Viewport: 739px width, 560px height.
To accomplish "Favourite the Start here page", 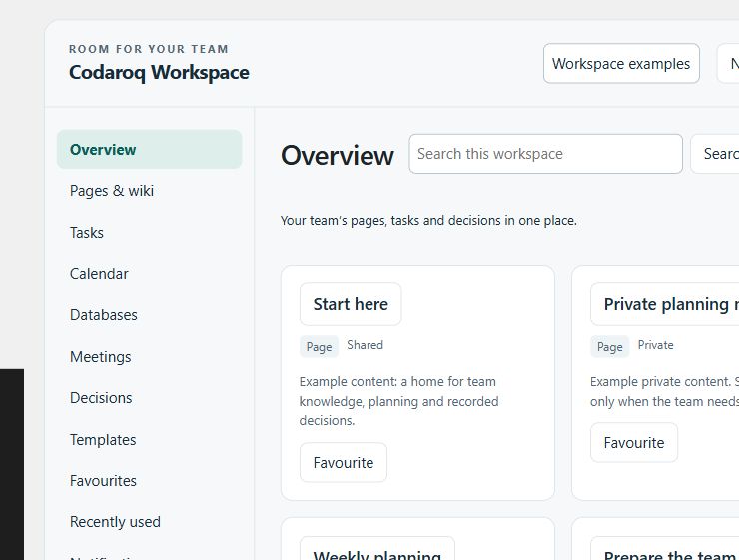I will click(x=344, y=462).
